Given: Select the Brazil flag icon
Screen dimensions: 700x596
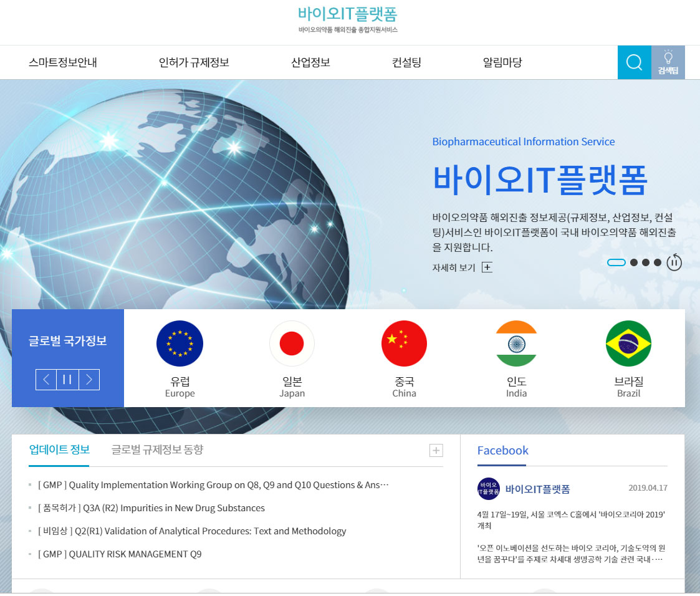Looking at the screenshot, I should point(628,343).
